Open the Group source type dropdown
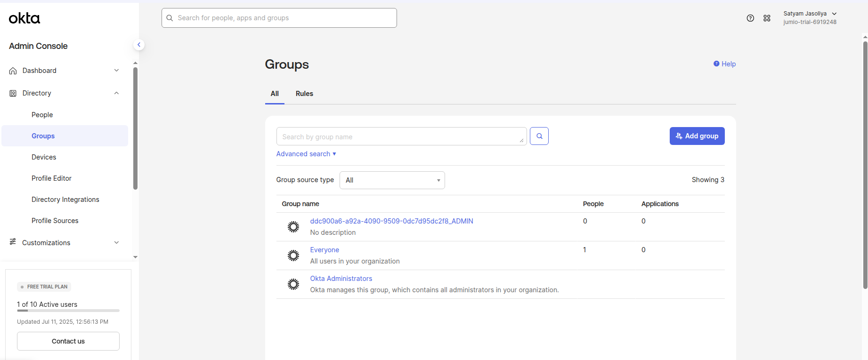This screenshot has width=868, height=360. tap(392, 180)
